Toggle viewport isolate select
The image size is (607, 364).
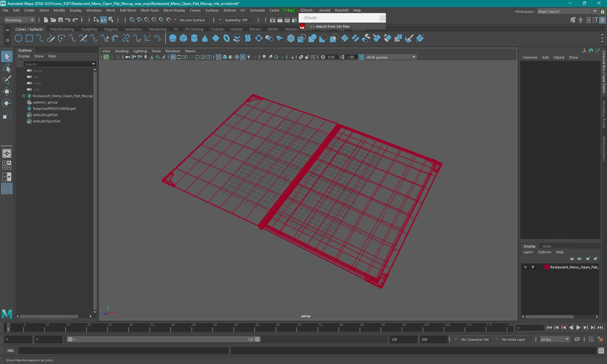pyautogui.click(x=292, y=57)
